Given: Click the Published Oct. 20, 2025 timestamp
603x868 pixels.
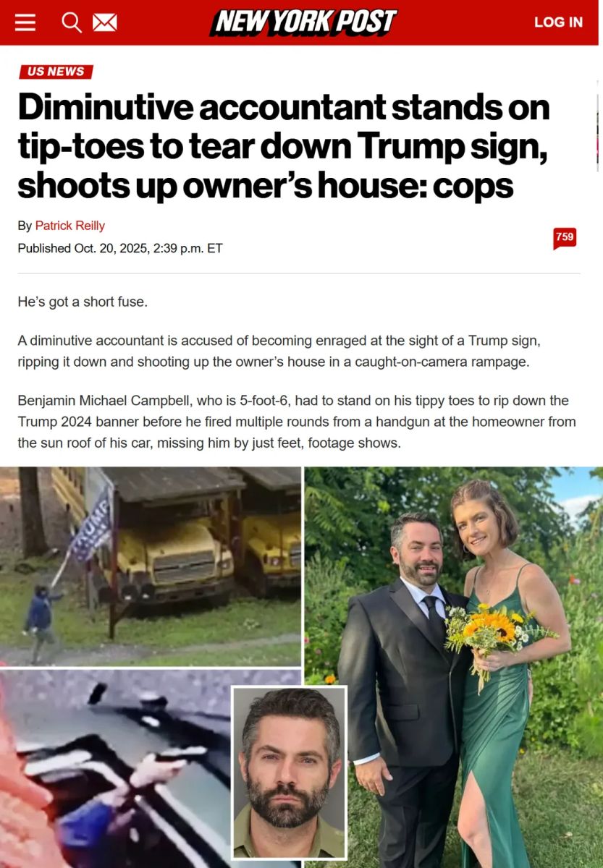Looking at the screenshot, I should pyautogui.click(x=120, y=248).
